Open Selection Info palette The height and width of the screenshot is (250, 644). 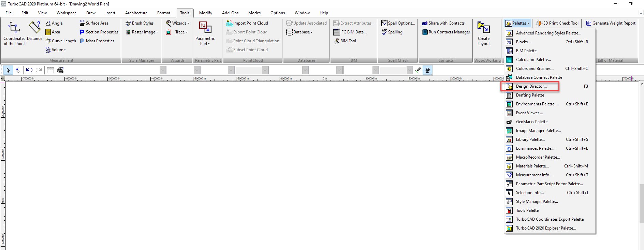point(550,193)
